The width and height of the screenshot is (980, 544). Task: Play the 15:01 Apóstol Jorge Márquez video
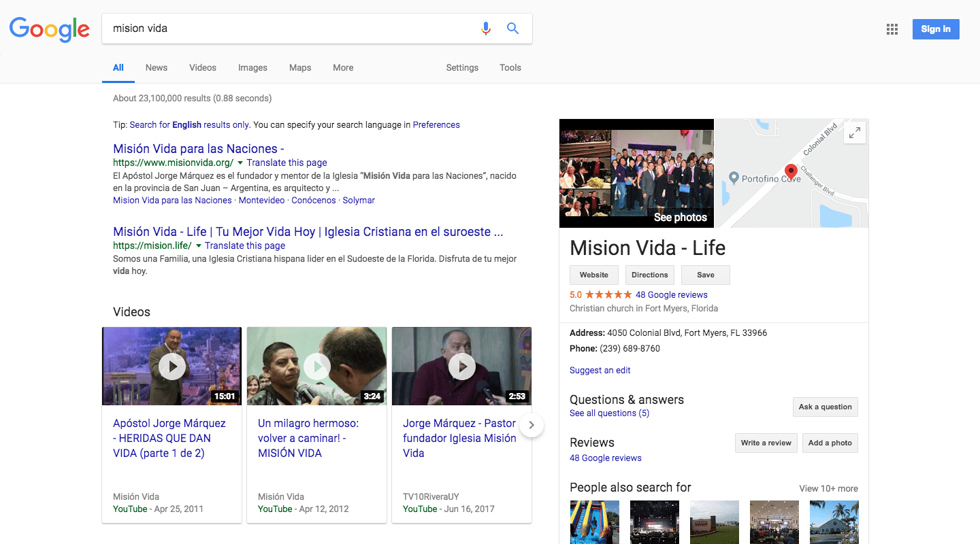click(x=172, y=367)
